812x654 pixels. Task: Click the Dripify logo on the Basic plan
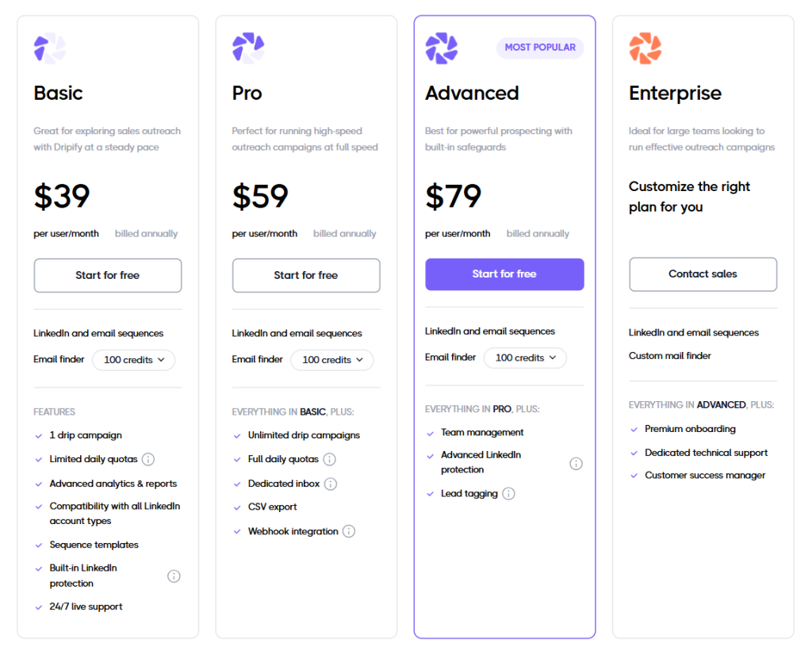coord(48,48)
